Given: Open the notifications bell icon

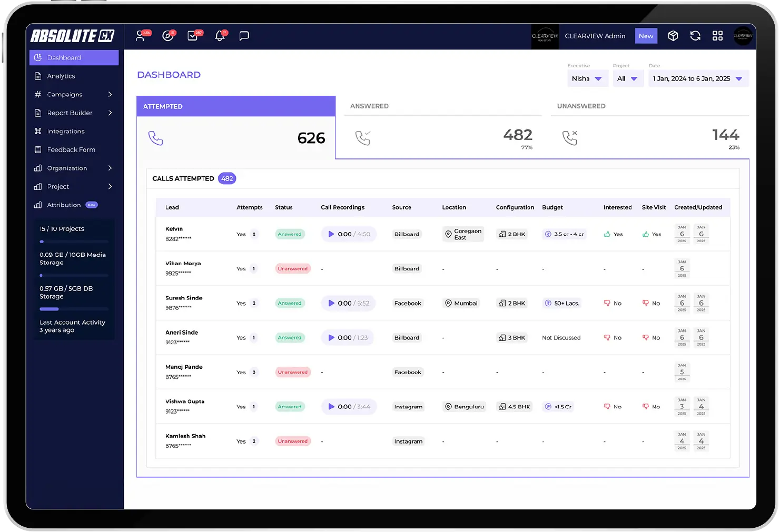Looking at the screenshot, I should (x=220, y=36).
